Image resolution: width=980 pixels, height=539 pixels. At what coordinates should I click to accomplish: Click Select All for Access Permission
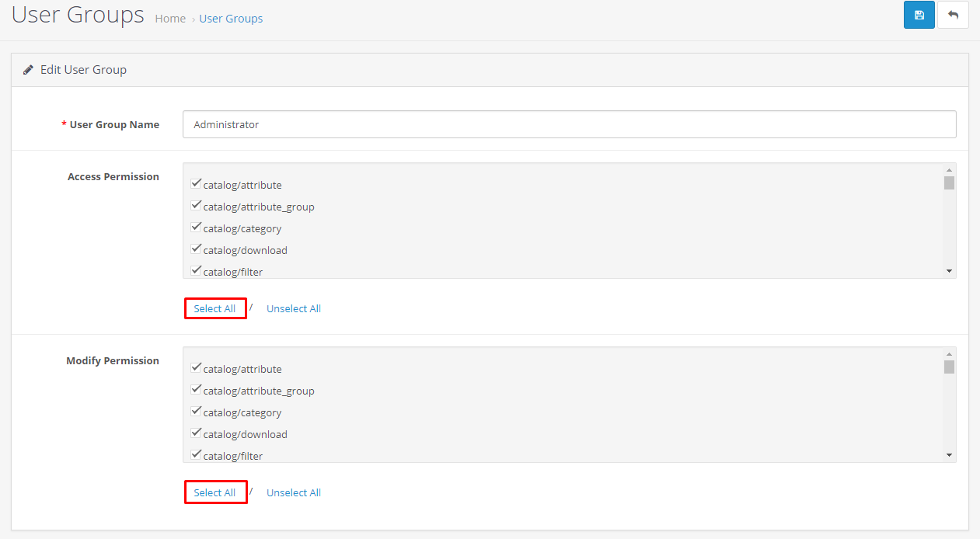[x=214, y=308]
